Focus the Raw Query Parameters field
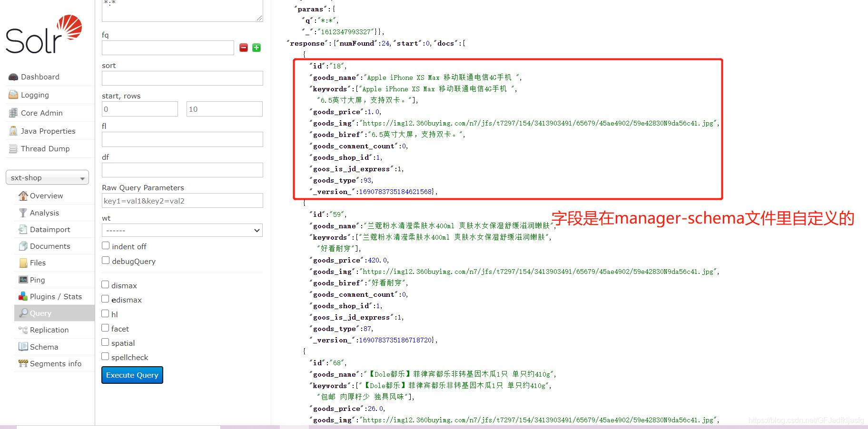The image size is (868, 429). click(x=182, y=200)
